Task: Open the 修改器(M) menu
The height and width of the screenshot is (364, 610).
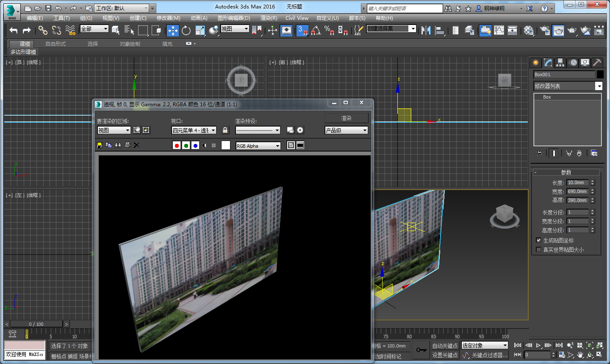Action: (169, 18)
